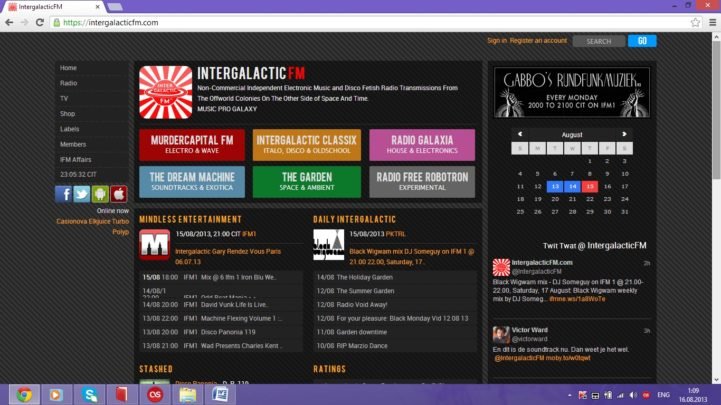721x405 pixels.
Task: Click the IntergalacticFM tweet avatar
Action: [501, 267]
